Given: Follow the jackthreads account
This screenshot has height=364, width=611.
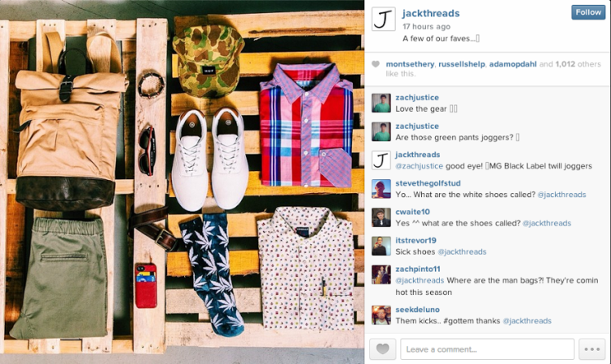Looking at the screenshot, I should [x=588, y=12].
